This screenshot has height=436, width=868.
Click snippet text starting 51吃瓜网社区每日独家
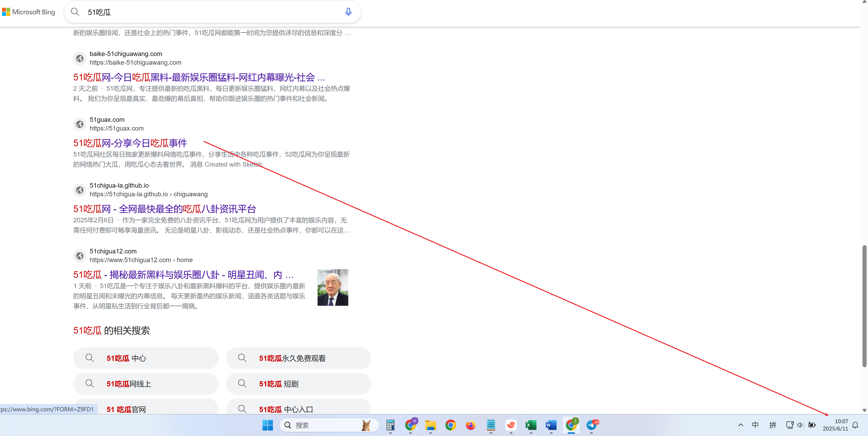point(212,159)
